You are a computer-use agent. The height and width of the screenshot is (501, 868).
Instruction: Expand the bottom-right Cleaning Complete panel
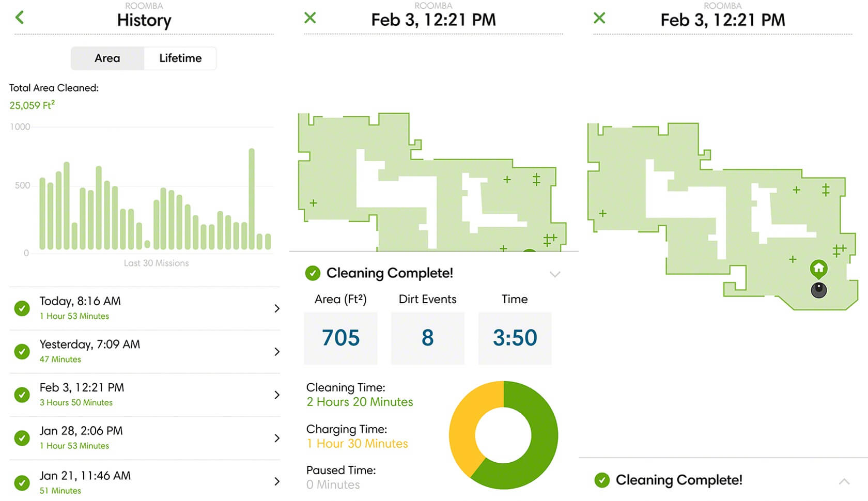point(844,481)
